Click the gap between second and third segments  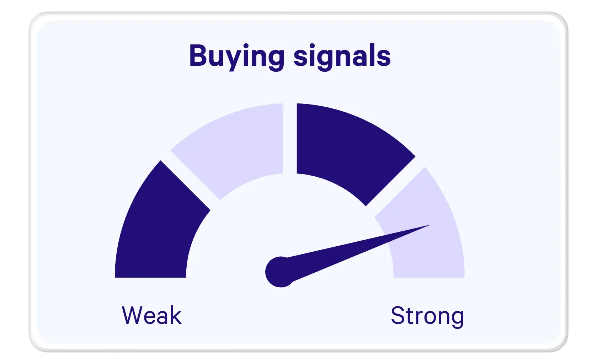[x=290, y=139]
